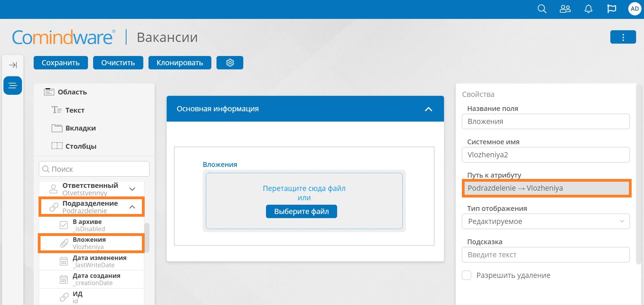Click the Подразделение link icon

coord(54,207)
